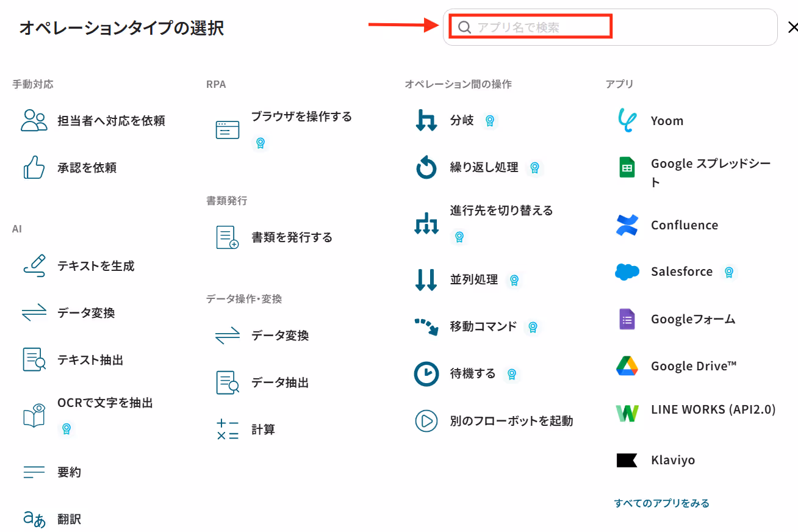This screenshot has width=798, height=532.
Task: Click the premium badge next to 待機する
Action: click(x=512, y=374)
